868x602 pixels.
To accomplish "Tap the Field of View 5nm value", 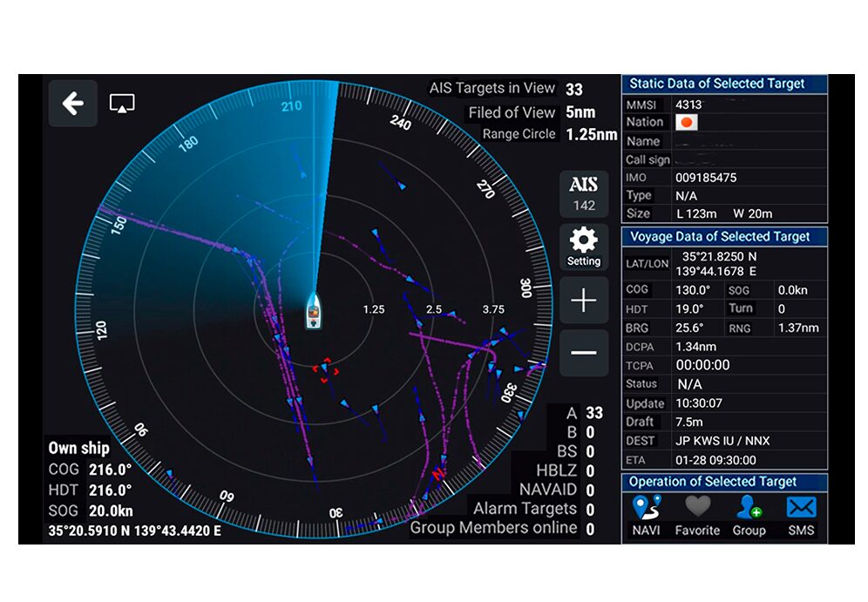I will click(580, 112).
